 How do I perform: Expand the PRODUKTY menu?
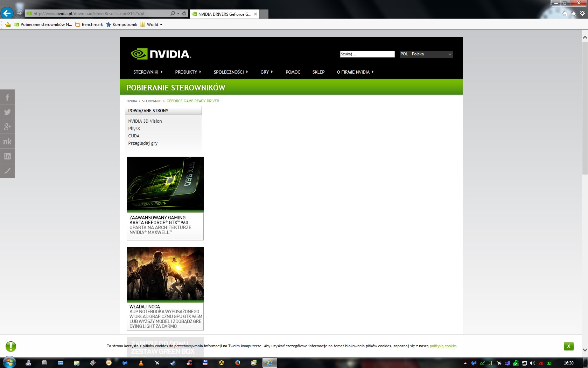pos(188,72)
